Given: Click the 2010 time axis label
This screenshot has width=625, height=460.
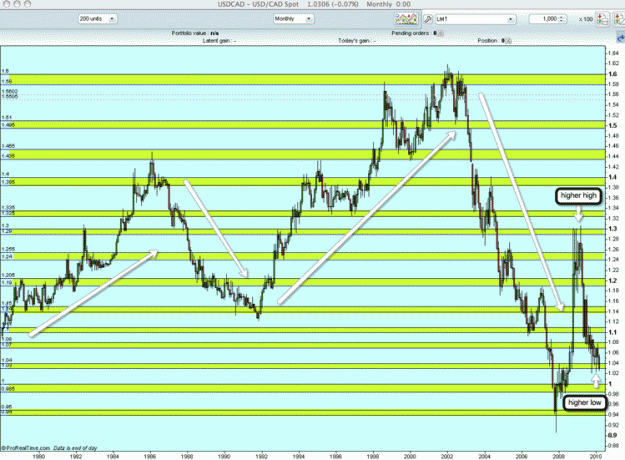Looking at the screenshot, I should [596, 456].
